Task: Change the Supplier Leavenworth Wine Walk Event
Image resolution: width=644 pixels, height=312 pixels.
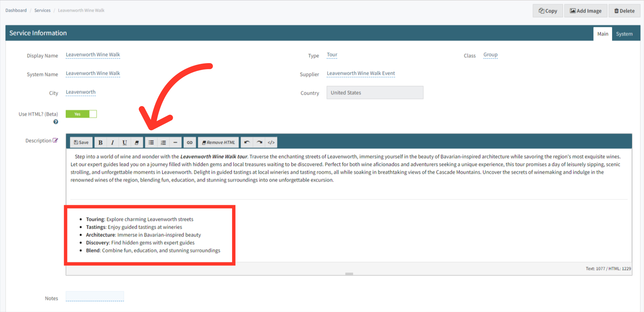Action: pos(361,74)
